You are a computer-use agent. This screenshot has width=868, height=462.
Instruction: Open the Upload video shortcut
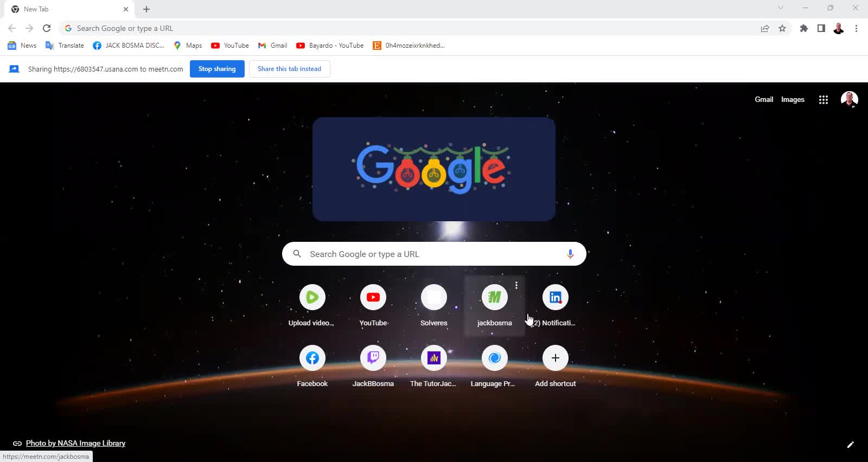pos(312,306)
